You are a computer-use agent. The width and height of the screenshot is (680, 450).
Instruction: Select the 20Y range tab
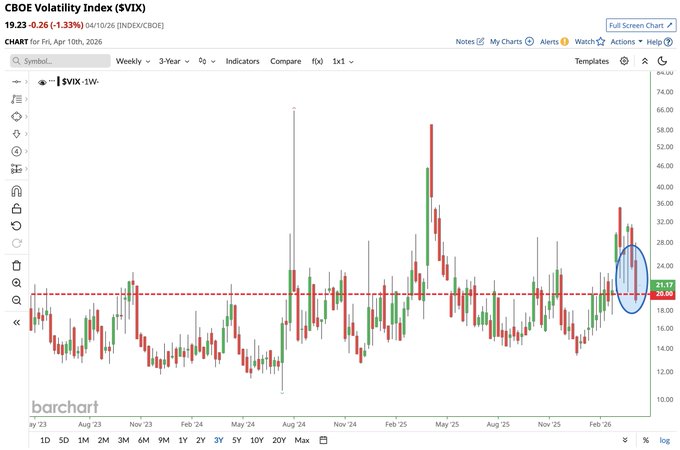tap(279, 440)
